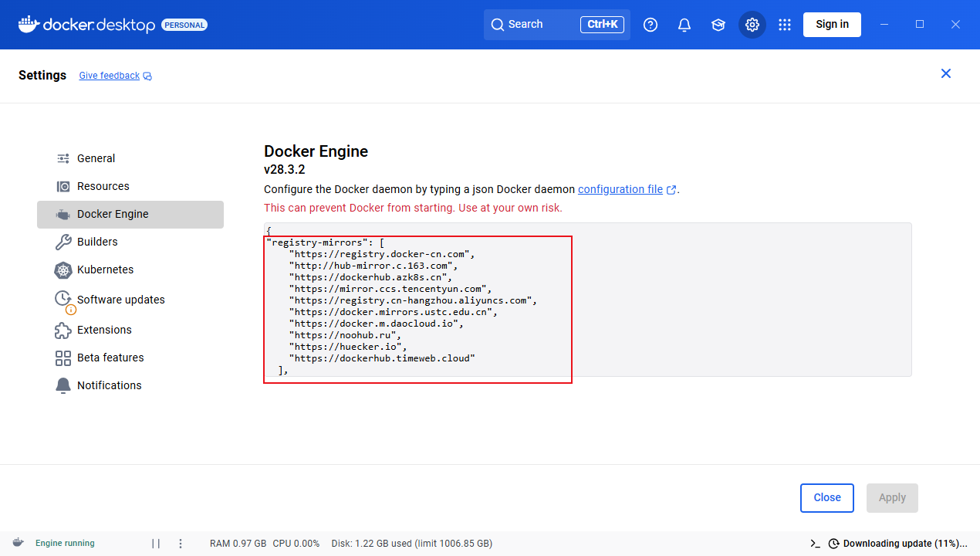Click "https://registry.docker-cn.com" line

pos(382,254)
